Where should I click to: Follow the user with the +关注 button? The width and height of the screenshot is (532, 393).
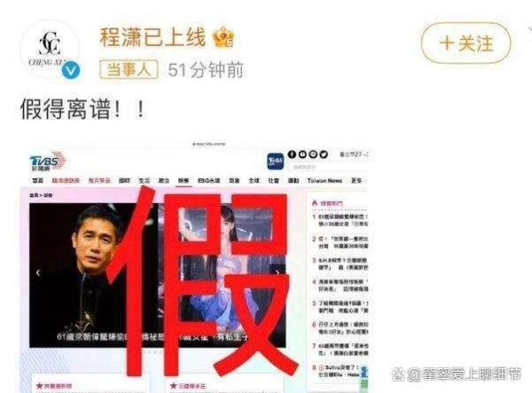tap(465, 43)
